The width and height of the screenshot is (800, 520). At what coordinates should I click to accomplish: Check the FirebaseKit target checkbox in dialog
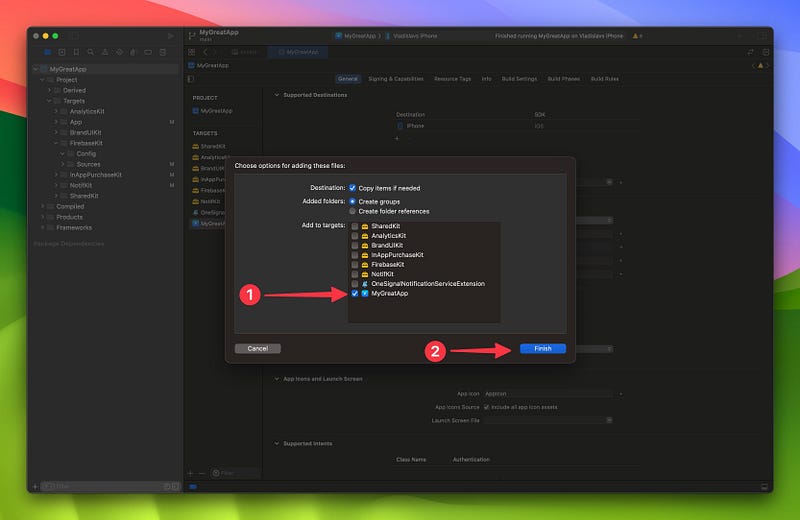click(355, 264)
